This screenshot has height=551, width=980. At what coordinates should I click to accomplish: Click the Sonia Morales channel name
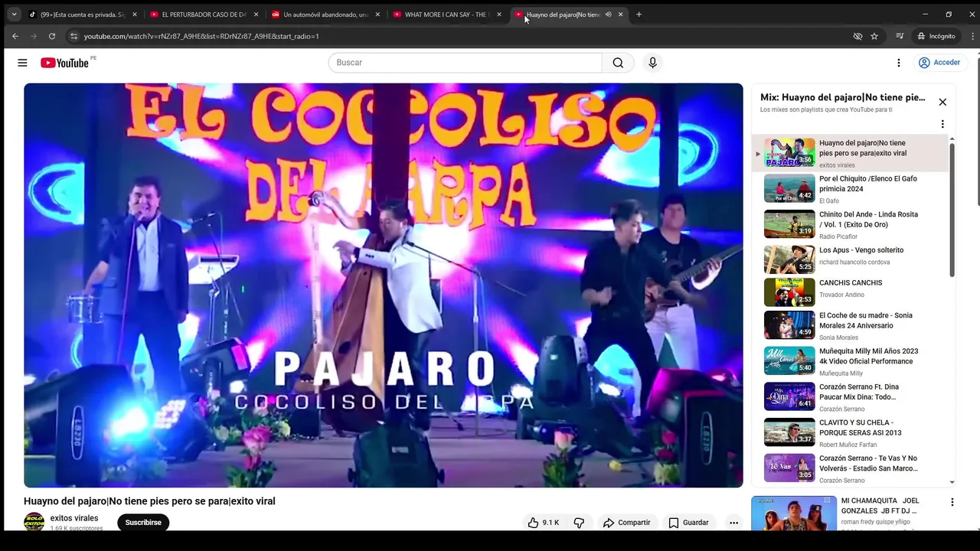838,337
